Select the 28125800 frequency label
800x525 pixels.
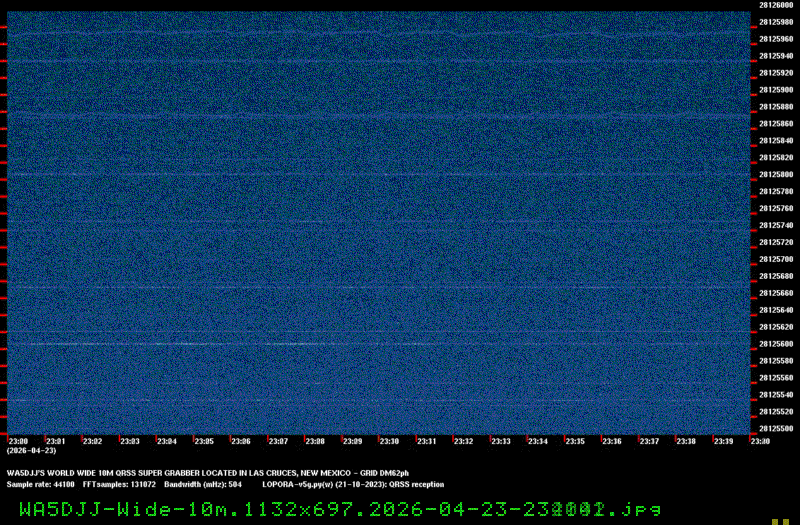[x=776, y=174]
